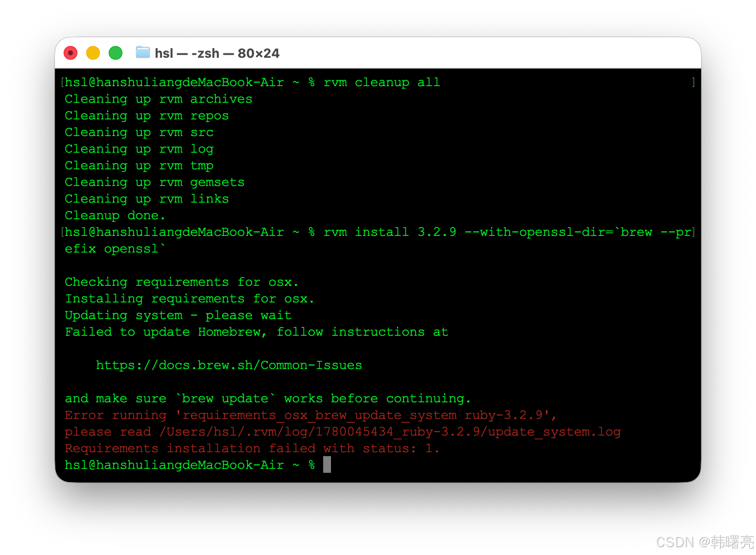Click 'Updating system - please wait' line
This screenshot has height=555, width=756.
(178, 315)
